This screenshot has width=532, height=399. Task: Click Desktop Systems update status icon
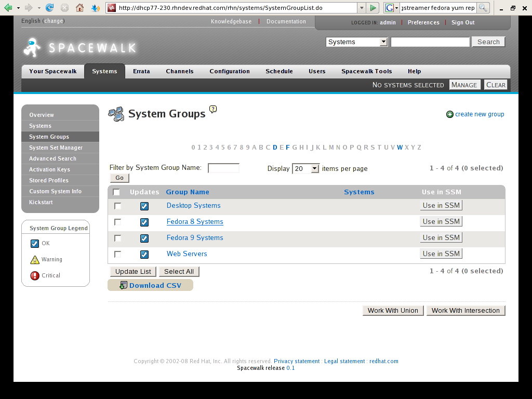(144, 206)
